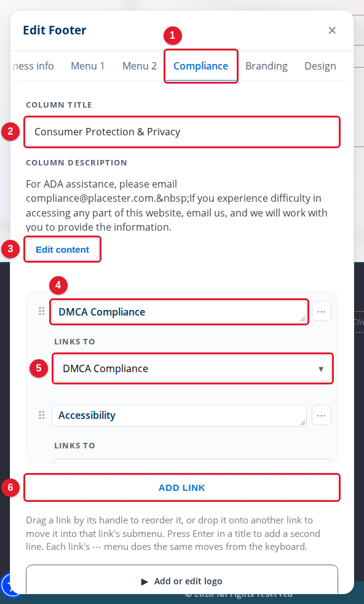Open the partially visible Business info tab
Image resolution: width=364 pixels, height=604 pixels.
pyautogui.click(x=33, y=66)
